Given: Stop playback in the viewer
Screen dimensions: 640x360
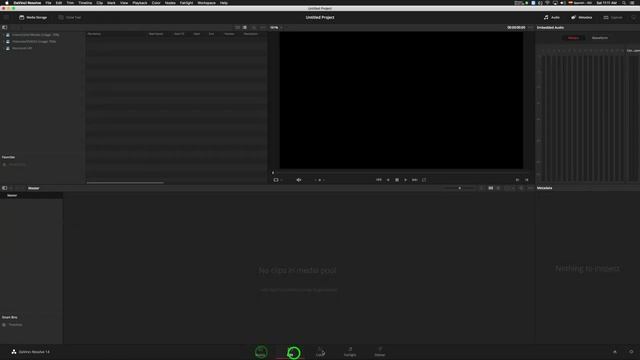Looking at the screenshot, I should pyautogui.click(x=397, y=180).
